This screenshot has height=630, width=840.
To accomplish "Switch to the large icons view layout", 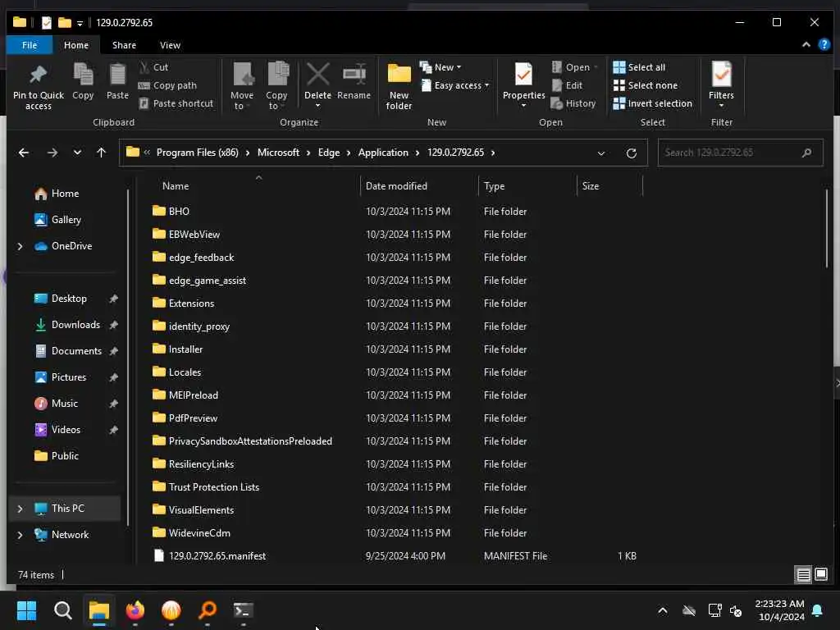I will [x=820, y=575].
